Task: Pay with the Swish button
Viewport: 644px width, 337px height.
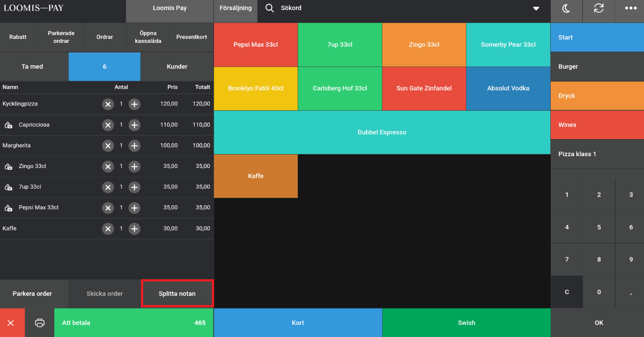Action: point(466,323)
